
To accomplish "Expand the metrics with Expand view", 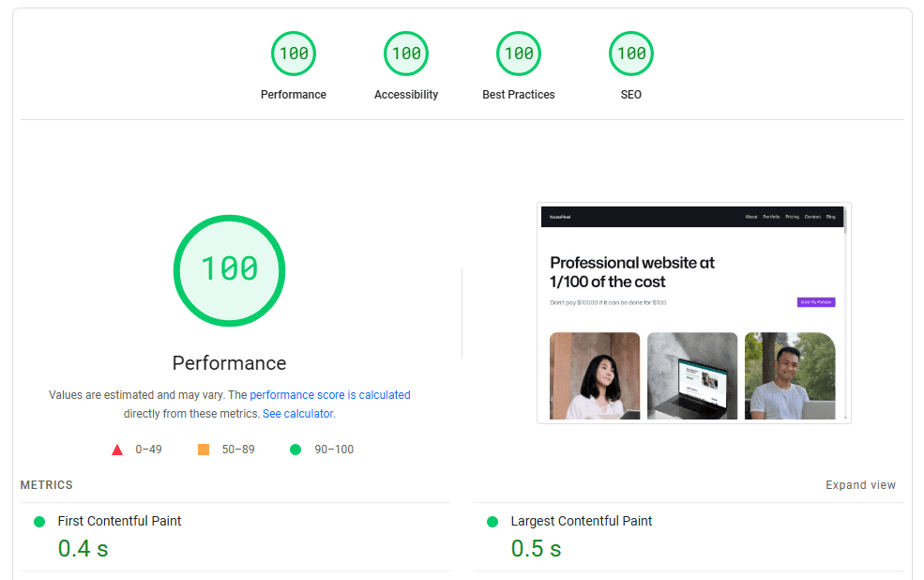I will coord(860,485).
